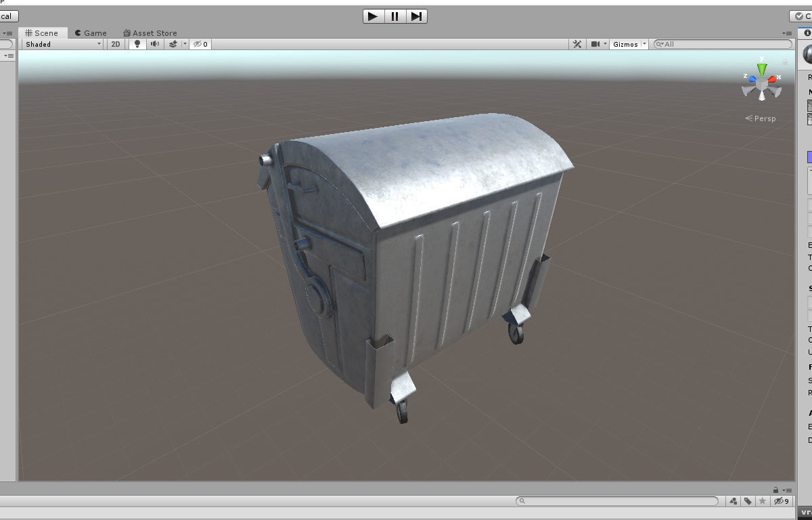Open the scene effects dropdown arrow
The image size is (812, 520).
point(183,44)
